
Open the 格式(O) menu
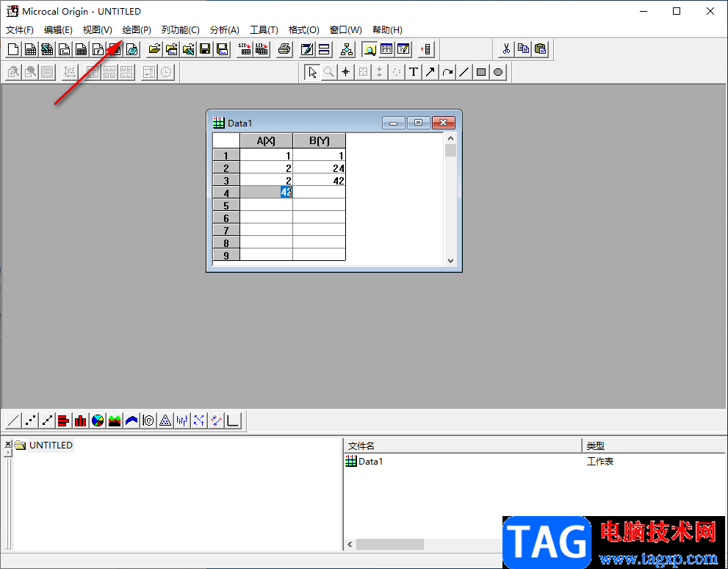point(303,30)
